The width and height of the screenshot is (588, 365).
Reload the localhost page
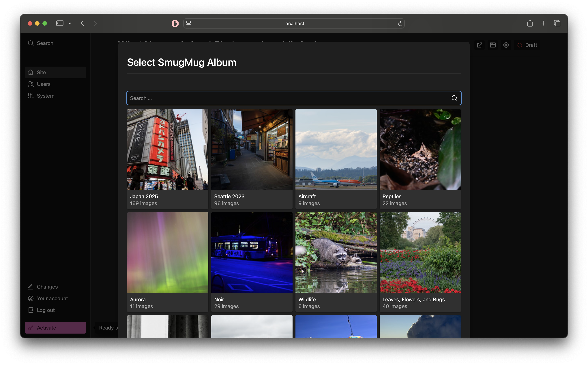[400, 23]
